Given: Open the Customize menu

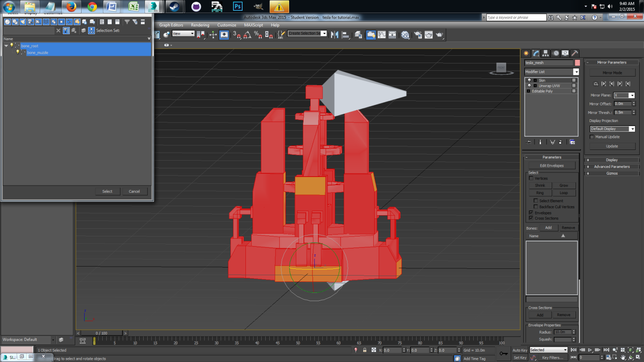Looking at the screenshot, I should [x=227, y=25].
